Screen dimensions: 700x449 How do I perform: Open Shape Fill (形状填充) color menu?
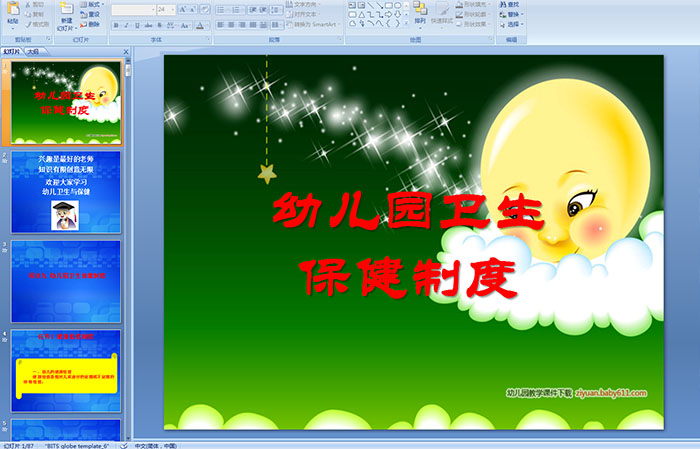click(474, 4)
